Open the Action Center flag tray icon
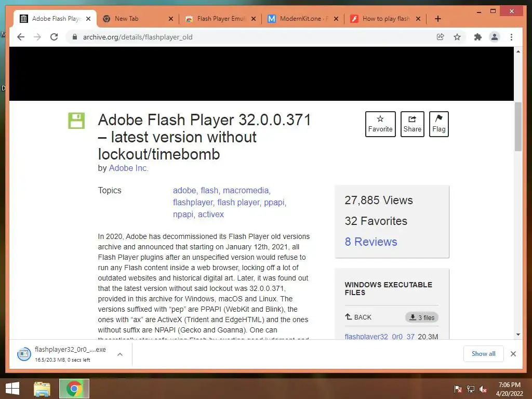532x399 pixels. tap(458, 389)
